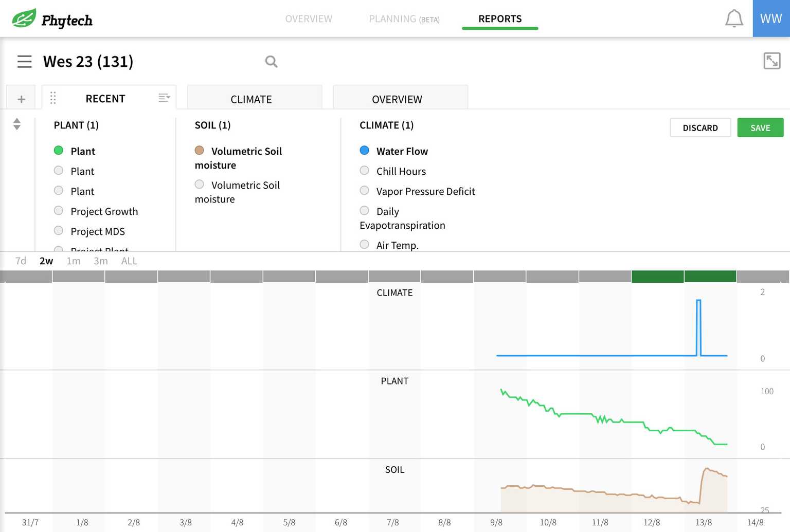The height and width of the screenshot is (532, 790).
Task: Toggle Vapor Pressure Deficit option
Action: [x=365, y=191]
